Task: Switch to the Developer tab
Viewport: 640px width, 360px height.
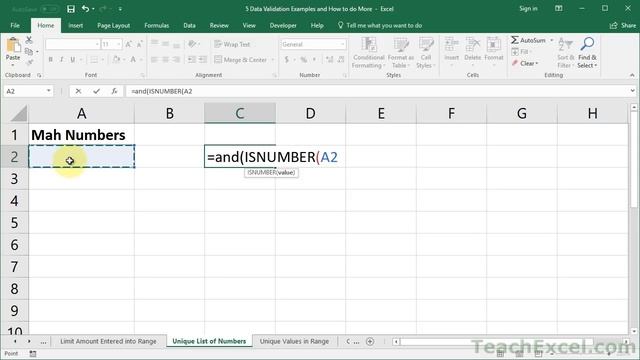Action: (283, 25)
